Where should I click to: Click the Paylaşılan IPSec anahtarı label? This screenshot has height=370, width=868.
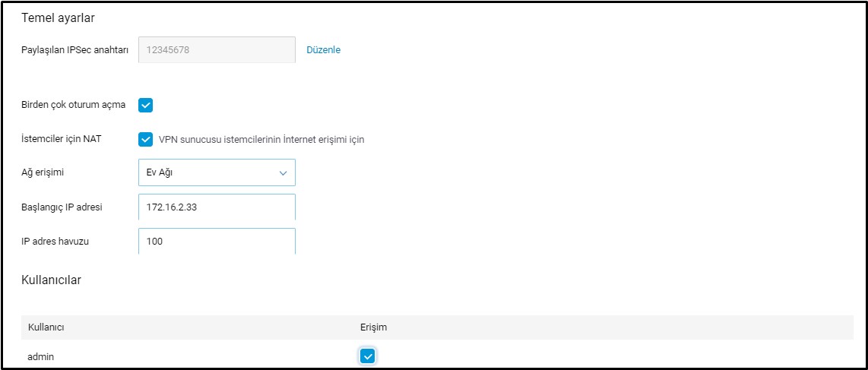click(74, 50)
